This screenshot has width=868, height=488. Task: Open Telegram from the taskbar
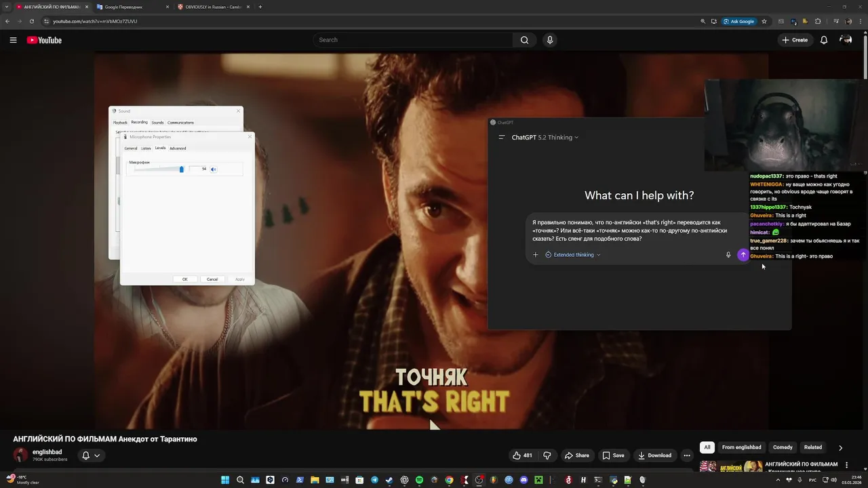374,480
